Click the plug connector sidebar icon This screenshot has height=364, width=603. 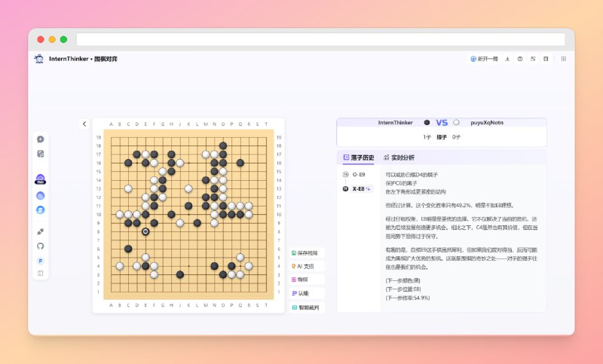tap(41, 231)
